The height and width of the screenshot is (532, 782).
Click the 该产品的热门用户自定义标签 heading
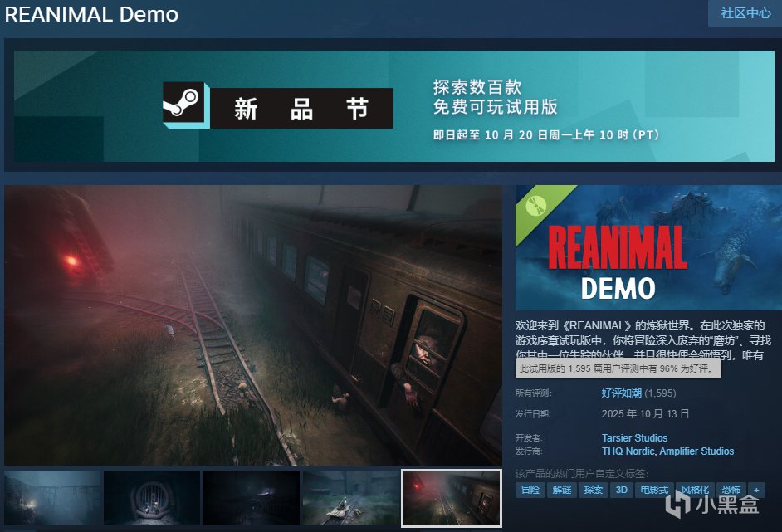pyautogui.click(x=582, y=473)
